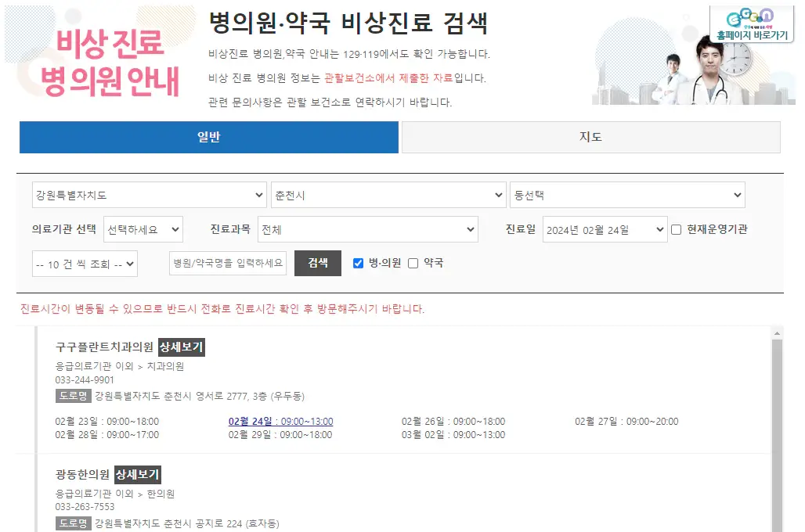Open the 진료과목 specialty dropdown
805x532 pixels.
(x=368, y=229)
